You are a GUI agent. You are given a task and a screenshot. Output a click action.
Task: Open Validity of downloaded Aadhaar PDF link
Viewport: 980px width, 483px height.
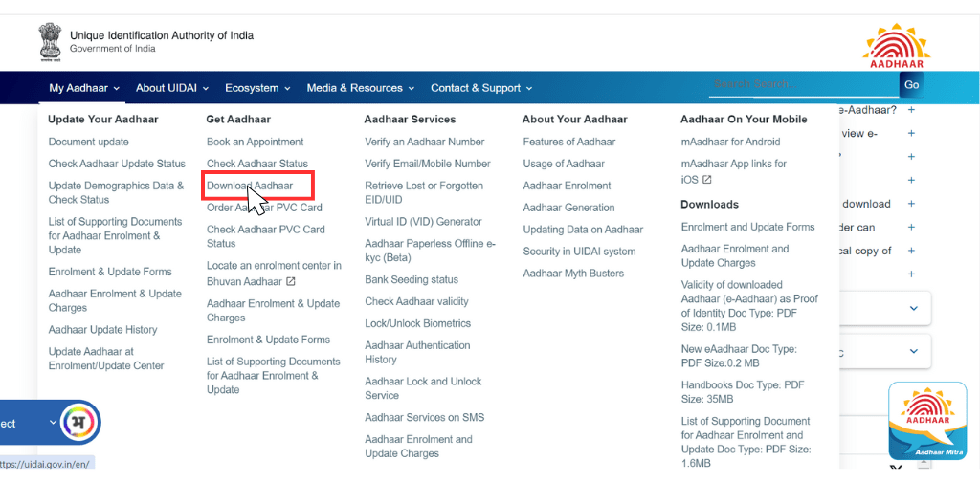[749, 306]
